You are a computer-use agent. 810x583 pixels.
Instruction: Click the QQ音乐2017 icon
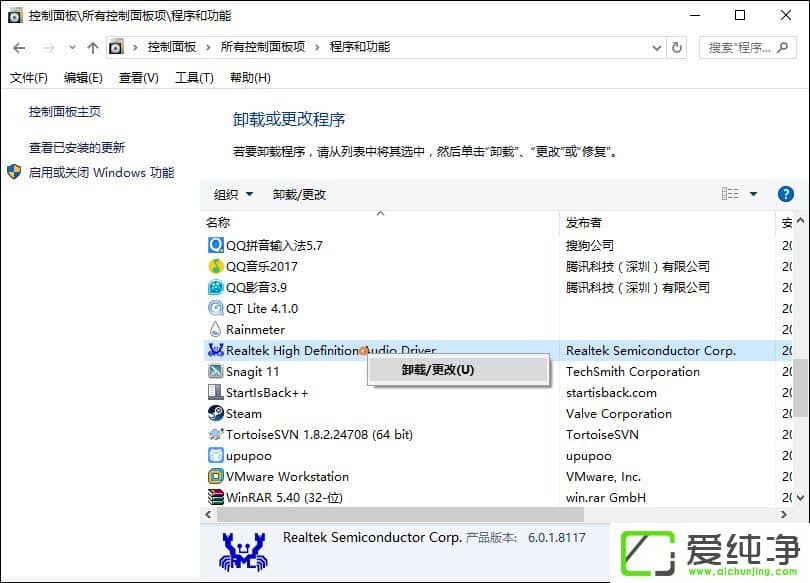pos(216,266)
